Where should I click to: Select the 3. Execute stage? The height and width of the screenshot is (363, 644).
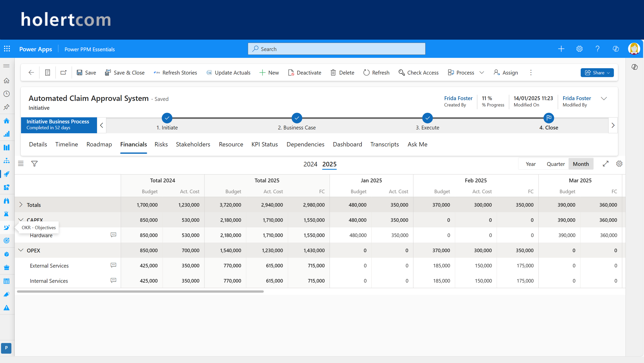point(427,118)
